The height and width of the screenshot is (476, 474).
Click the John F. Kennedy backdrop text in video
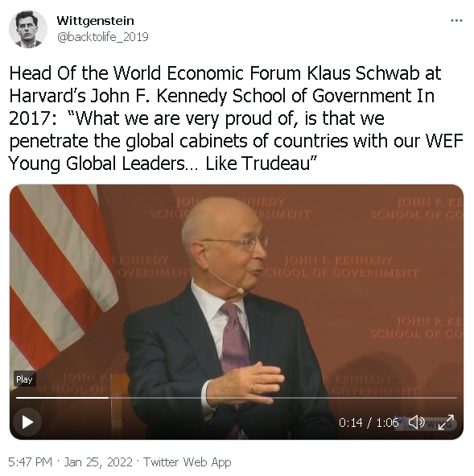click(340, 267)
